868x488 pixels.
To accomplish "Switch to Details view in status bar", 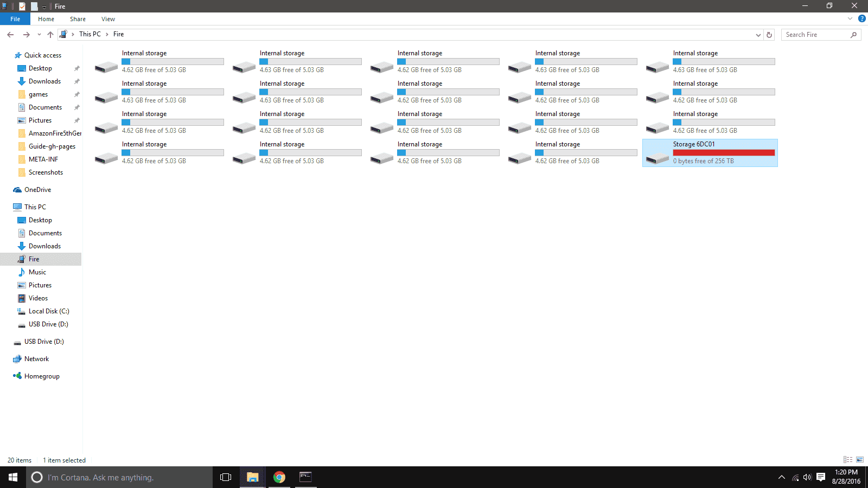I will click(848, 460).
